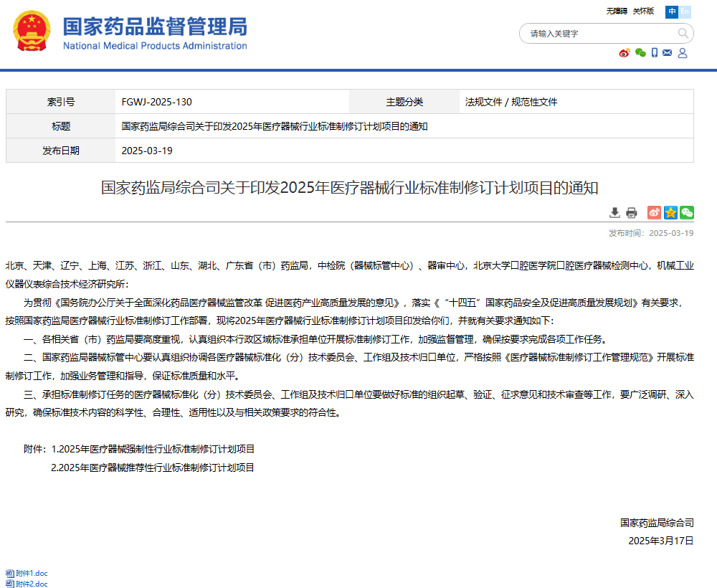This screenshot has height=588, width=717.
Task: Switch to 关怀版 care version
Action: [x=644, y=11]
